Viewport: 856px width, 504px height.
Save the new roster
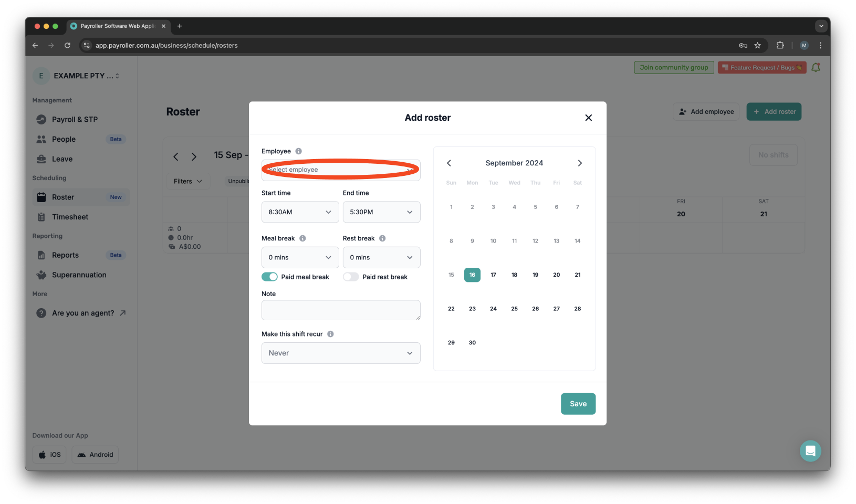click(x=578, y=404)
